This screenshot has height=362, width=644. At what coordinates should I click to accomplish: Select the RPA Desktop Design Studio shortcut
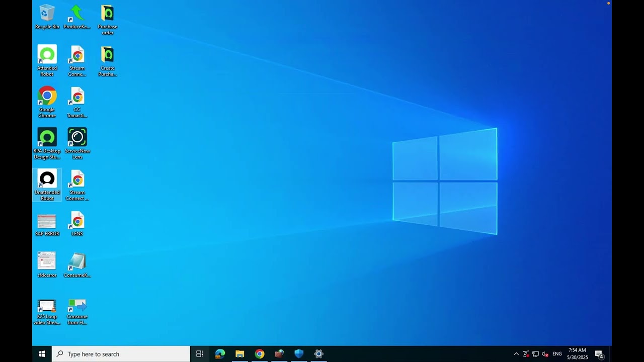click(47, 143)
